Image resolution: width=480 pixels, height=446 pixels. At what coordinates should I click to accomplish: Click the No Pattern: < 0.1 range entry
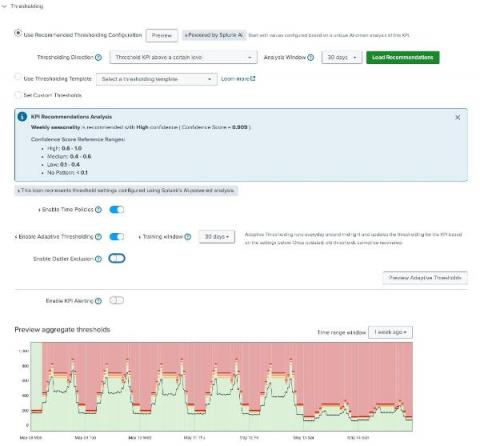[x=67, y=173]
